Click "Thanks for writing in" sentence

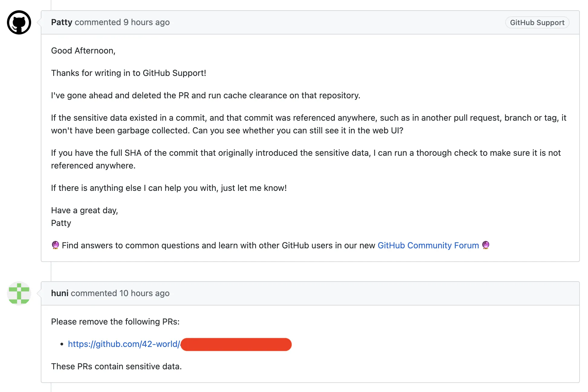point(128,73)
